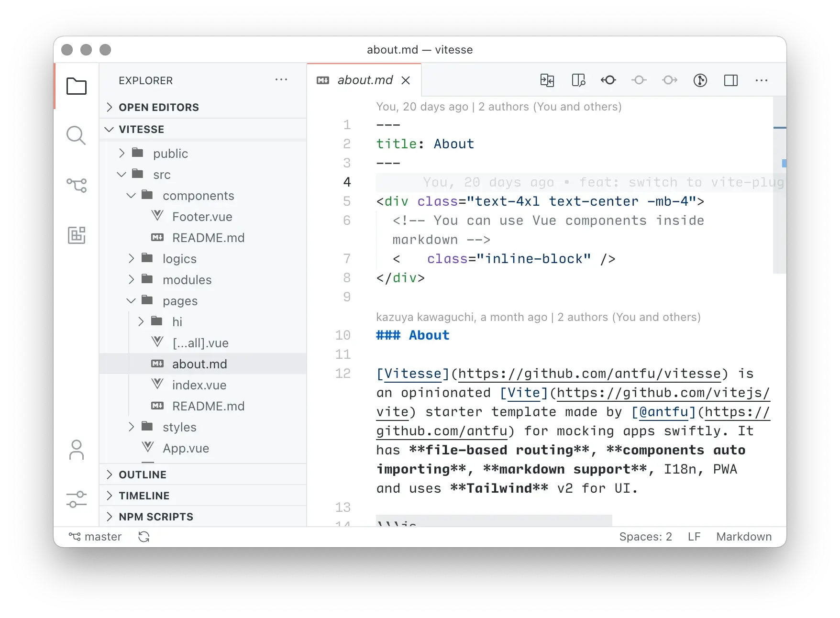Toggle the file blame annotations icon
840x618 pixels.
(x=700, y=80)
